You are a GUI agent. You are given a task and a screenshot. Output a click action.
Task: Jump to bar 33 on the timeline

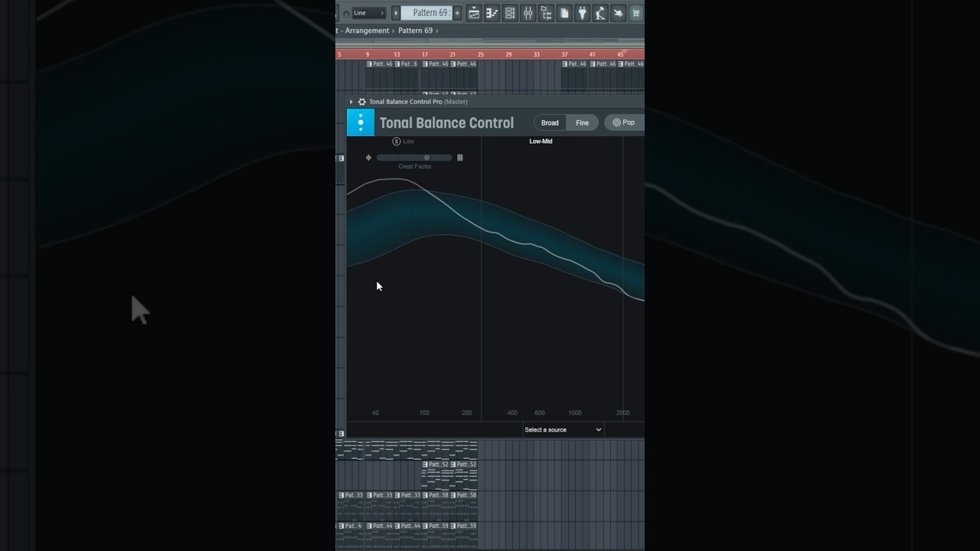coord(537,54)
